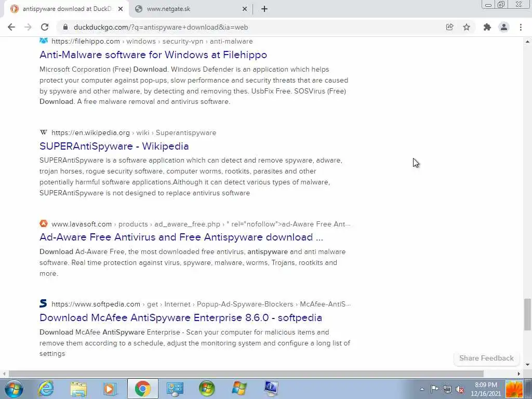This screenshot has height=399, width=532.
Task: Open Download McAfee AntiSpyware Enterprise softpedia link
Action: [181, 317]
